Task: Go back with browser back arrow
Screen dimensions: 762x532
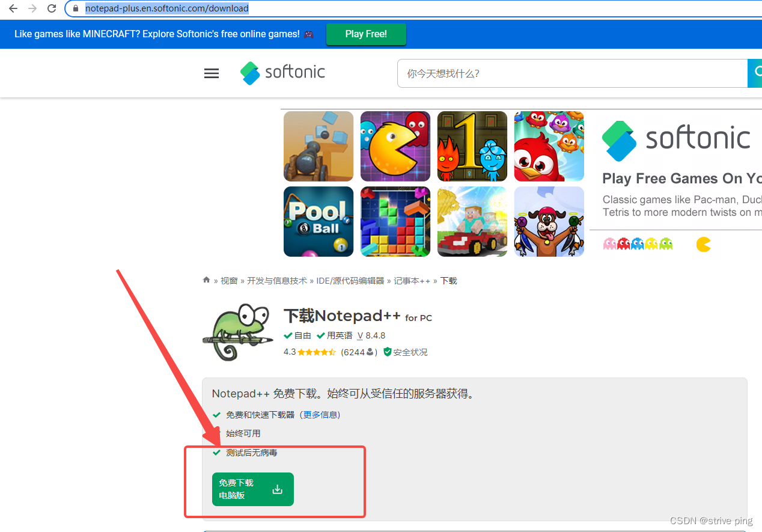Action: pyautogui.click(x=13, y=8)
